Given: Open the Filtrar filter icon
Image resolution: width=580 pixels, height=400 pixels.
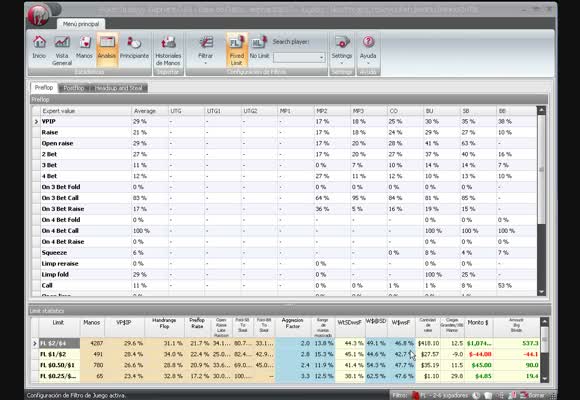Looking at the screenshot, I should coord(205,50).
